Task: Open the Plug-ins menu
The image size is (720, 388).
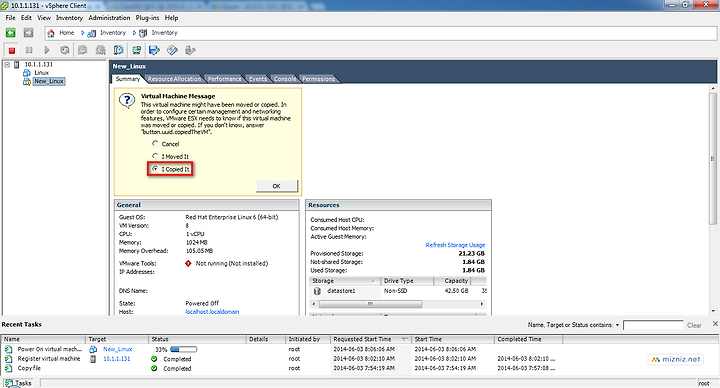Action: [147, 18]
